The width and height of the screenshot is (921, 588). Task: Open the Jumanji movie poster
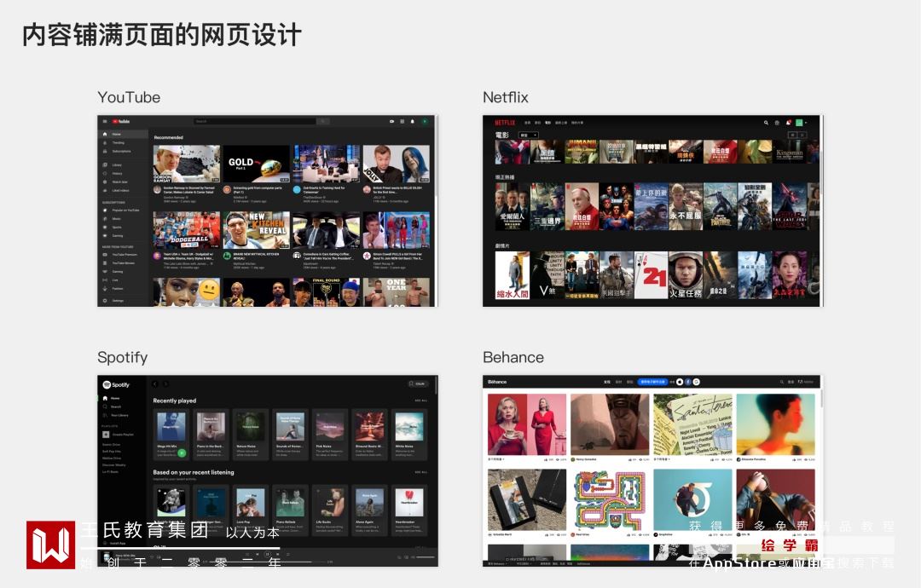click(x=582, y=152)
